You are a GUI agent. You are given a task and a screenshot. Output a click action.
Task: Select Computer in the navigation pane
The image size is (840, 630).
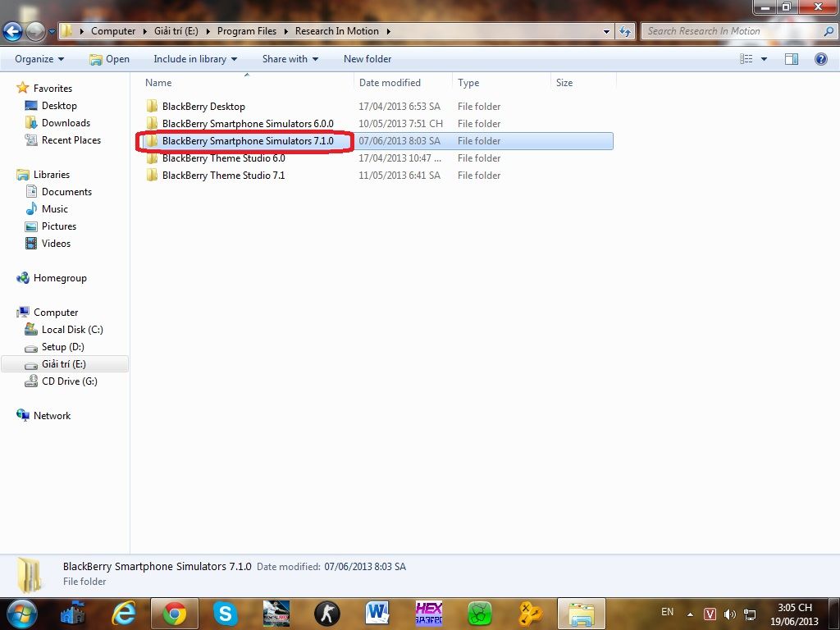coord(56,313)
